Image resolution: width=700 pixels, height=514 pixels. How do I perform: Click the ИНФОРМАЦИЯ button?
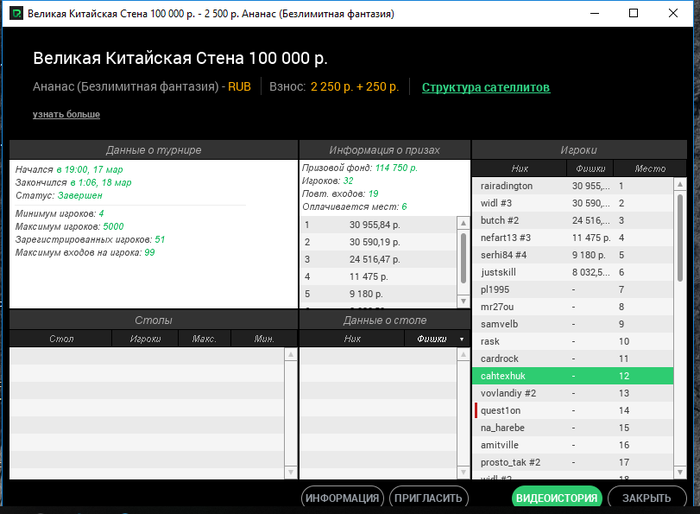coord(342,497)
